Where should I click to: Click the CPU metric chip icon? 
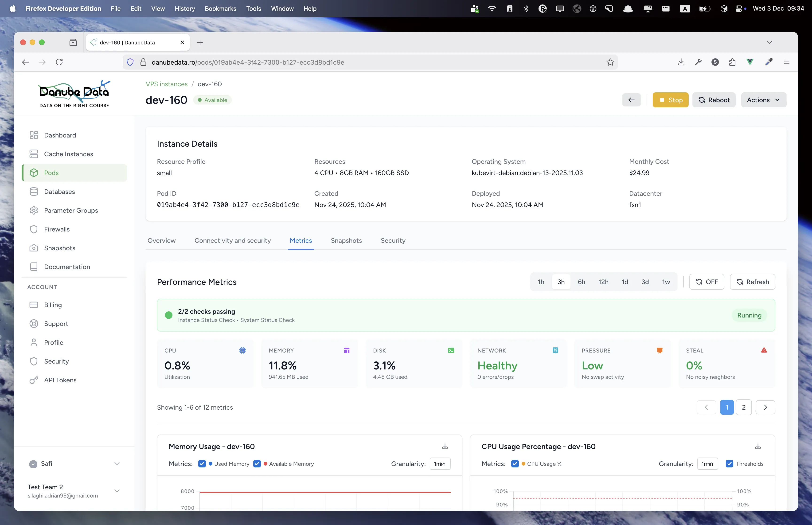[x=242, y=350]
